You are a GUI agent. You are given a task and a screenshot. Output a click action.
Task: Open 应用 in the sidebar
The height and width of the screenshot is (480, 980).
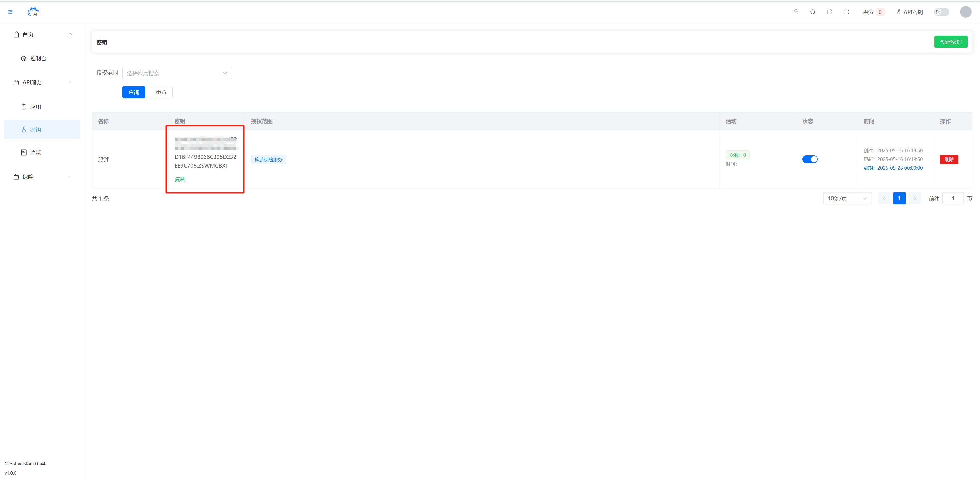35,107
